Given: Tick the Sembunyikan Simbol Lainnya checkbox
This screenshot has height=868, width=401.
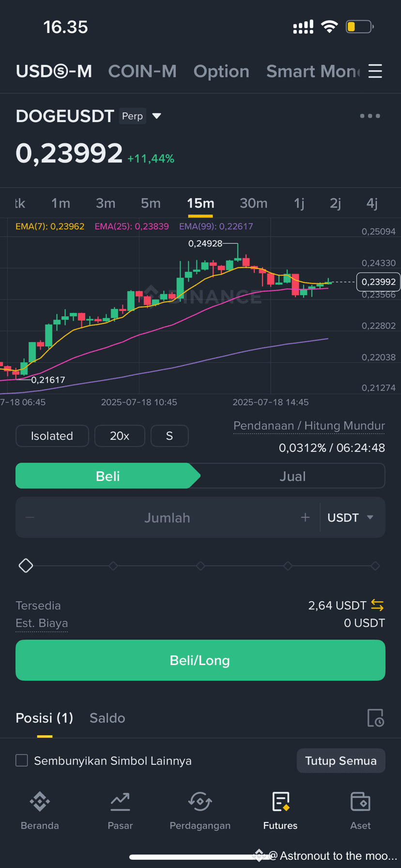Looking at the screenshot, I should click(22, 760).
